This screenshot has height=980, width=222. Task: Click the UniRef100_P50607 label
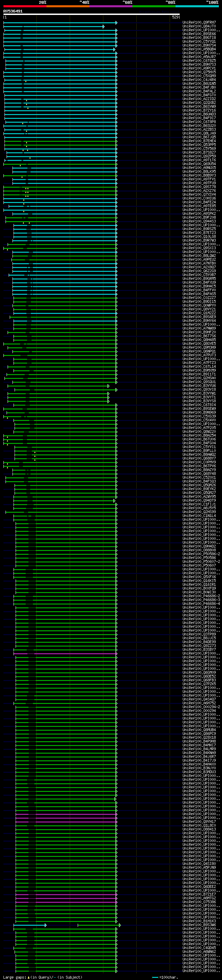[199, 565]
